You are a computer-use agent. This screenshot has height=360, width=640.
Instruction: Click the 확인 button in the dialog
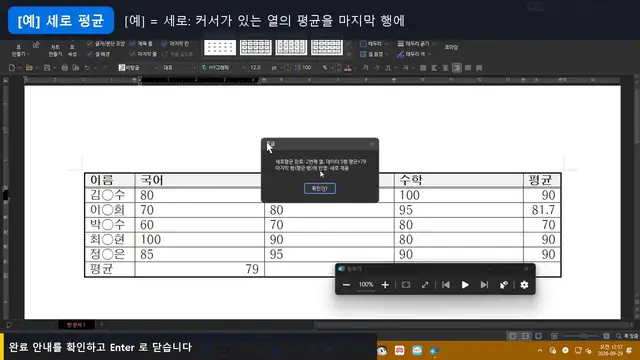tap(320, 188)
